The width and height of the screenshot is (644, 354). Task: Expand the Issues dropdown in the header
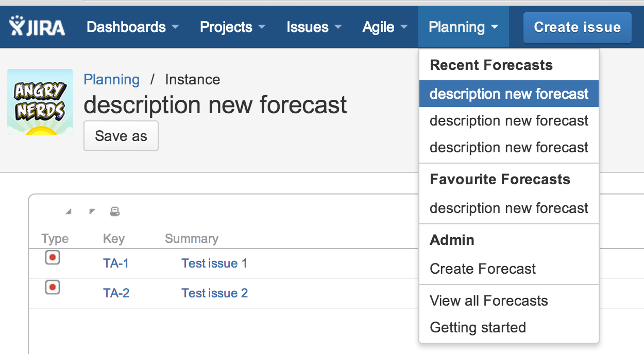(314, 27)
